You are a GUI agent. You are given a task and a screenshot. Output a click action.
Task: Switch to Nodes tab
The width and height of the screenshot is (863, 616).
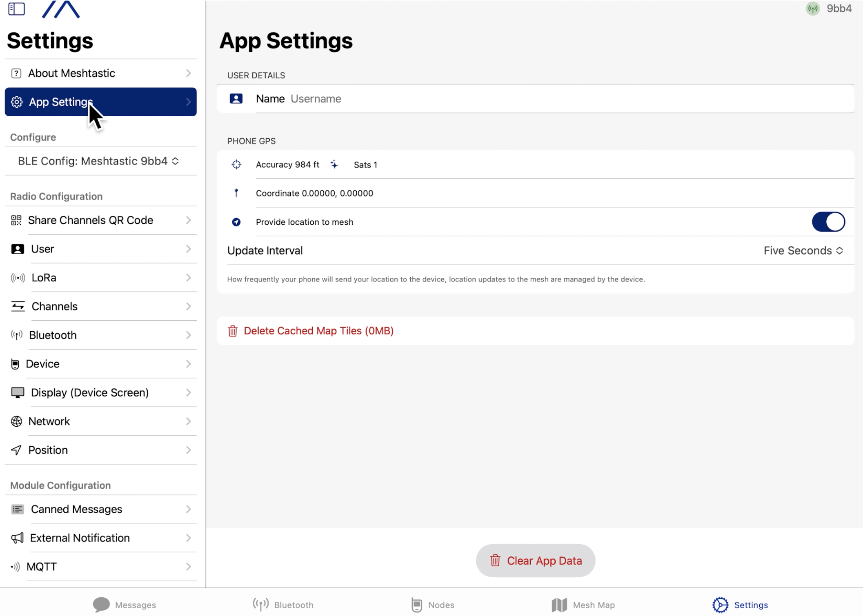tap(433, 605)
